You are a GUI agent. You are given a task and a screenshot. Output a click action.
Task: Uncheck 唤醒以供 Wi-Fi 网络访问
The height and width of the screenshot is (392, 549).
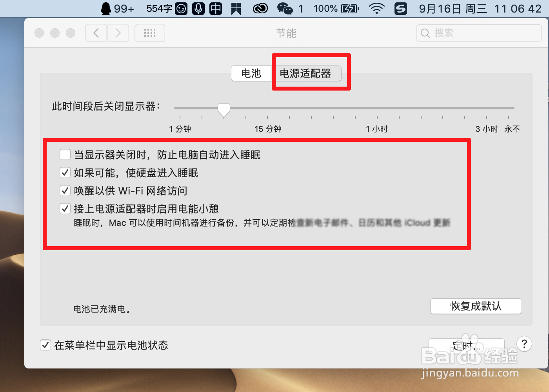65,191
